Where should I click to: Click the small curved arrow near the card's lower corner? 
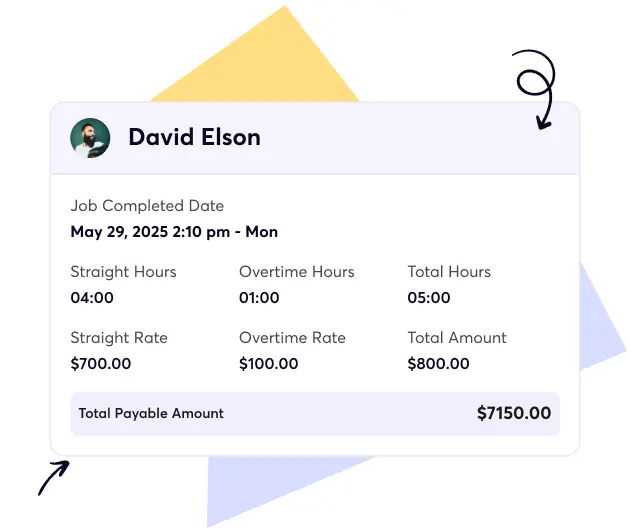click(53, 477)
